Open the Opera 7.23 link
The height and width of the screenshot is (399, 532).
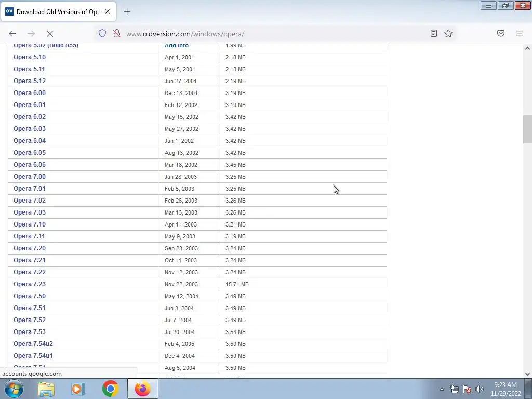coord(30,284)
